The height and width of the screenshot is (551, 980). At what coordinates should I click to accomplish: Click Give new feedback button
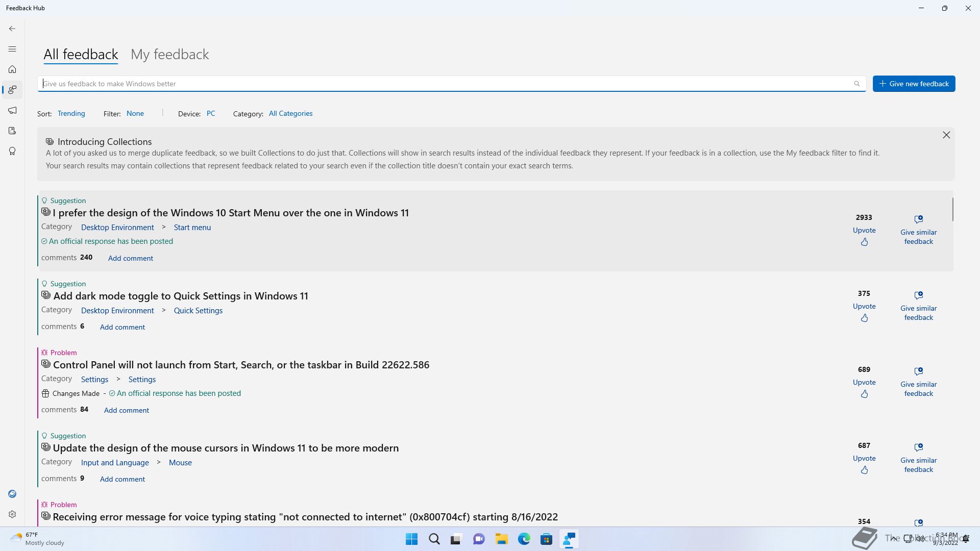point(914,84)
